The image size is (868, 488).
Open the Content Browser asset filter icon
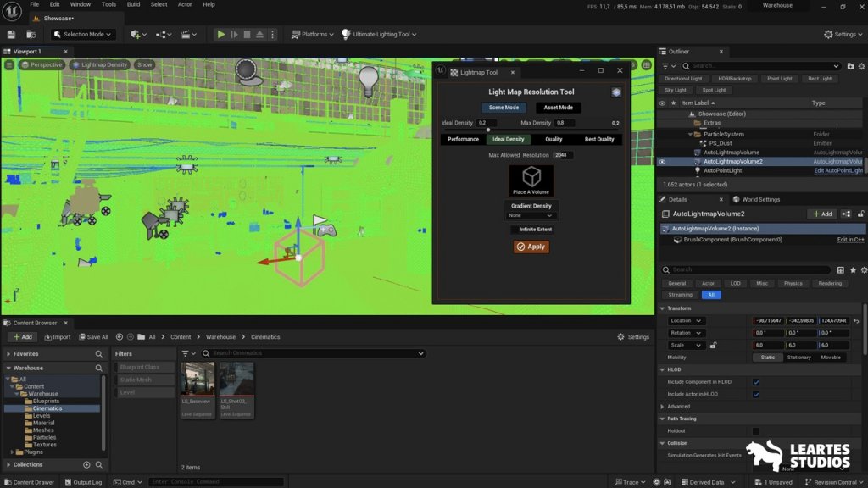click(x=188, y=353)
